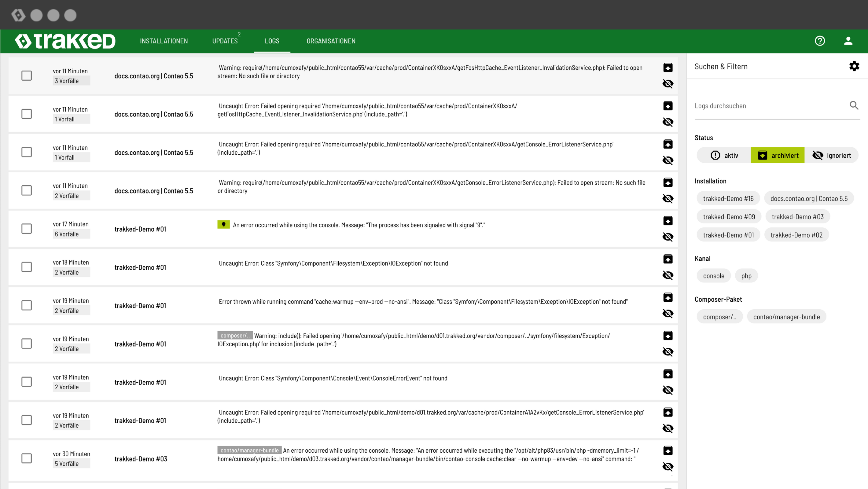Unarchive the trakked-Demo #03 log entry
The height and width of the screenshot is (489, 868).
click(668, 450)
